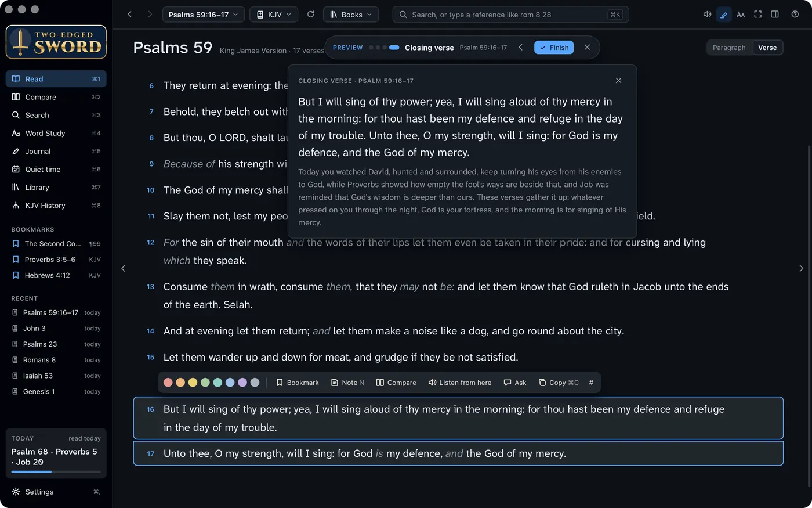The image size is (812, 508).
Task: Bookmark the selected verses from the toolbar
Action: [x=298, y=383]
